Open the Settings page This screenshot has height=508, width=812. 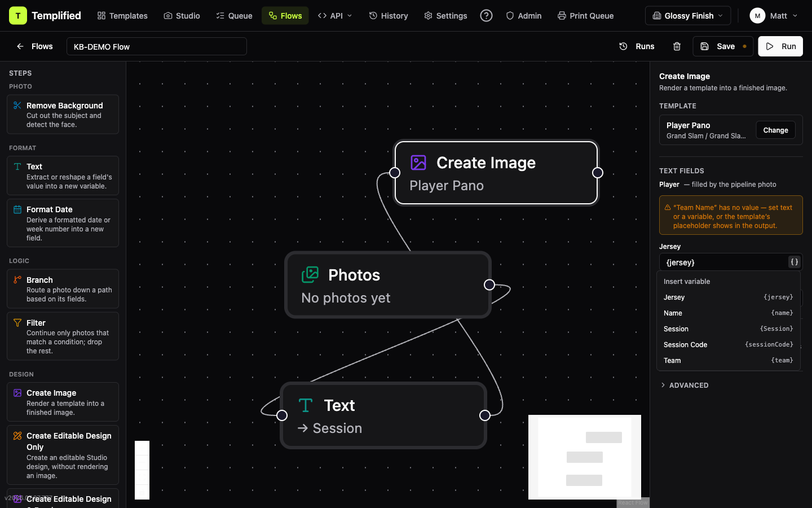tap(445, 16)
